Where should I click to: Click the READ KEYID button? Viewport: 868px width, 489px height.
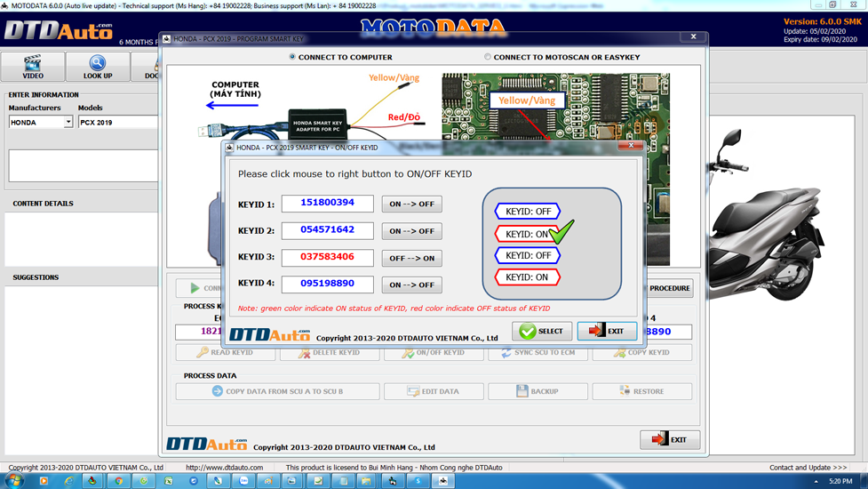[226, 352]
